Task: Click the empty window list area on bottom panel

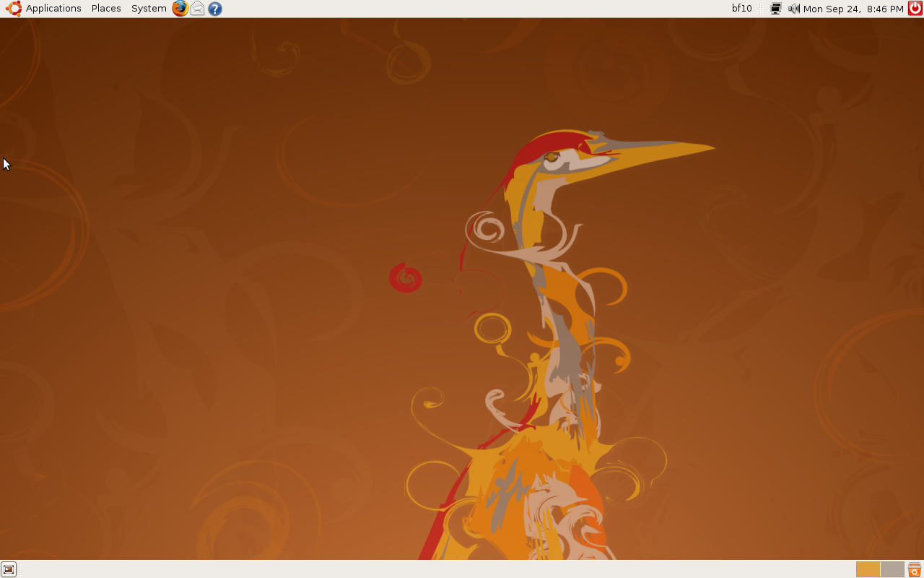Action: pyautogui.click(x=433, y=569)
